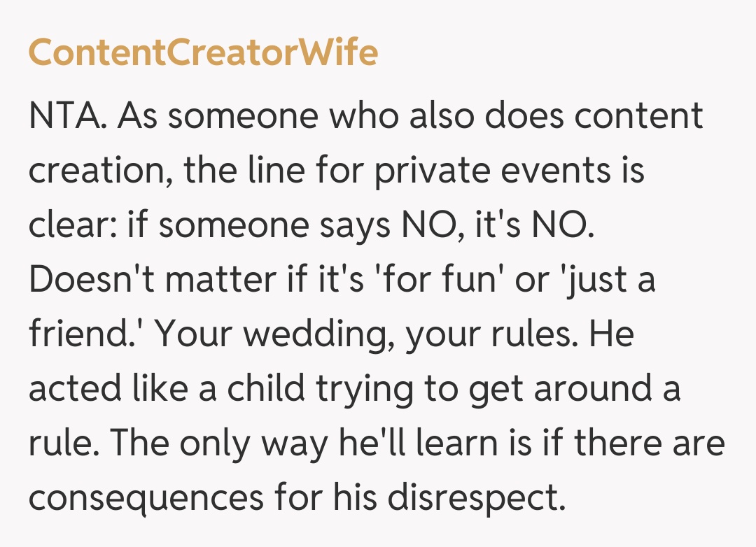Click the first line mentioning content
Image resolution: width=756 pixels, height=547 pixels.
point(365,116)
